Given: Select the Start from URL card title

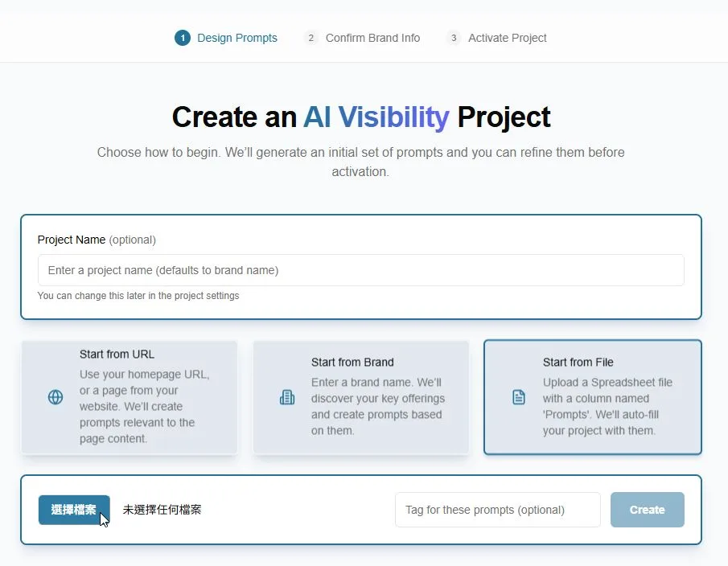Looking at the screenshot, I should pos(117,354).
